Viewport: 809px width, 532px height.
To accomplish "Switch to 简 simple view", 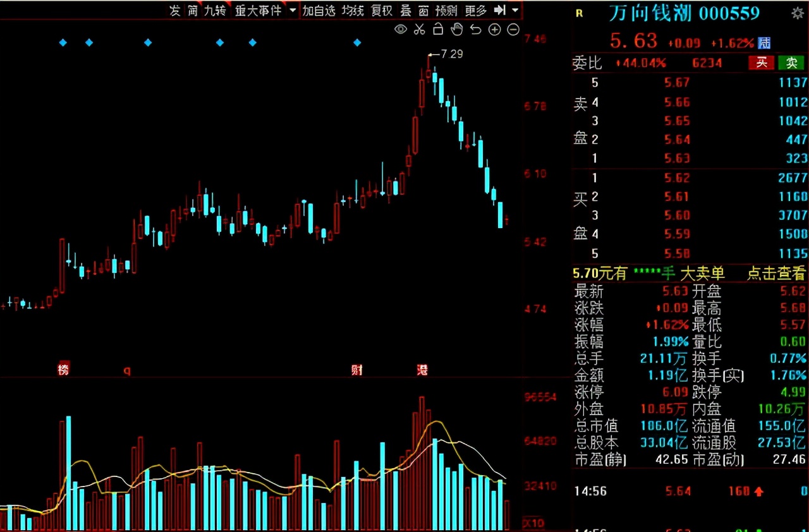I will [193, 10].
